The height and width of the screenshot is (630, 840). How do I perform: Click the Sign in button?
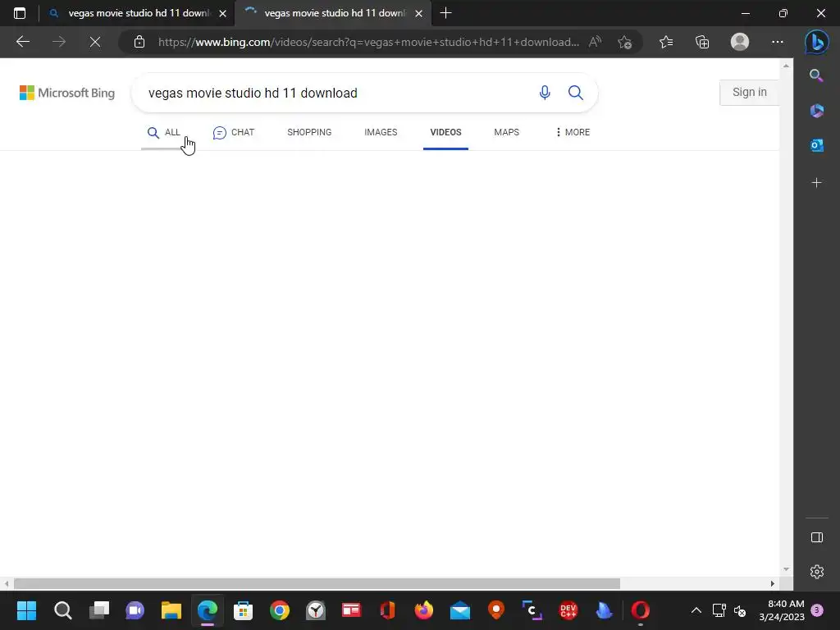[749, 92]
